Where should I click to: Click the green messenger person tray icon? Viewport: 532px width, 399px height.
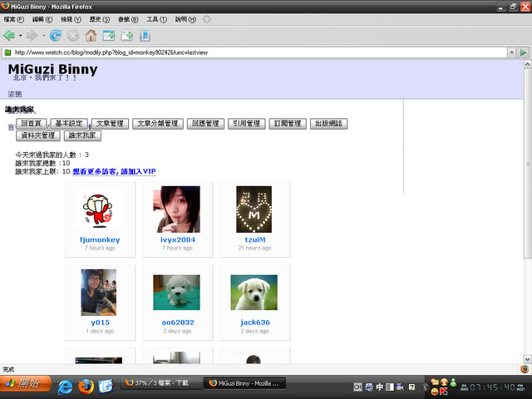(453, 382)
